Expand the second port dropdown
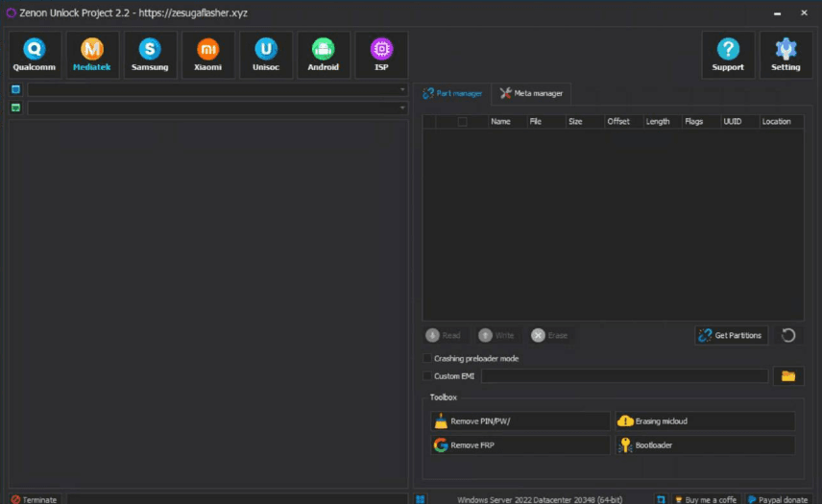Viewport: 822px width, 504px height. point(402,108)
